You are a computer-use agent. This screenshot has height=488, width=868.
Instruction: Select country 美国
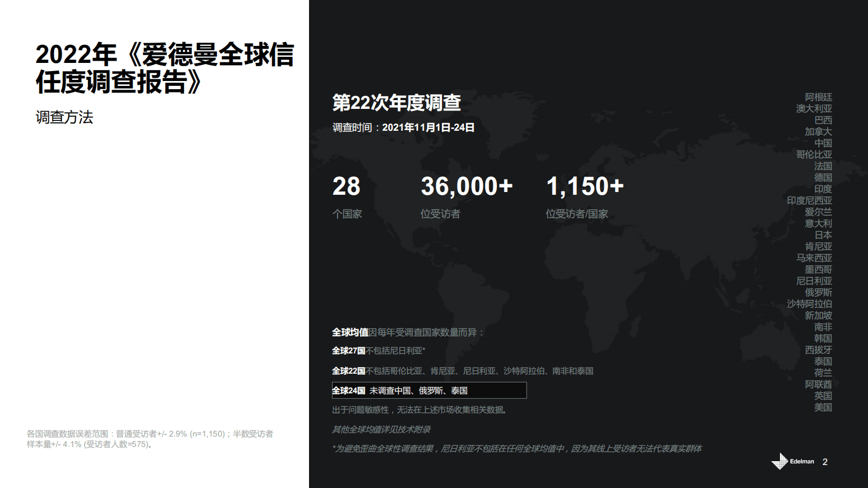click(x=823, y=408)
